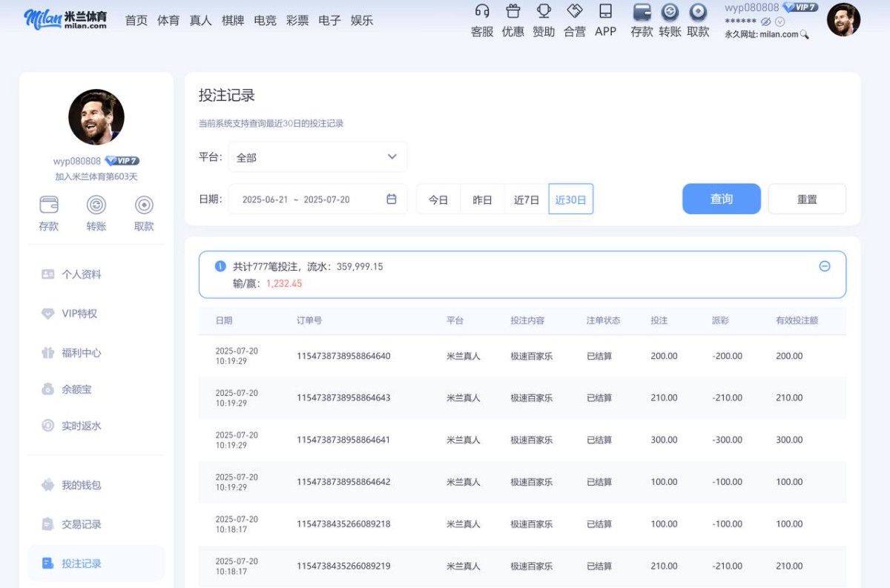Click the 赞助 trophy icon
Image resolution: width=890 pixels, height=588 pixels.
click(x=544, y=11)
